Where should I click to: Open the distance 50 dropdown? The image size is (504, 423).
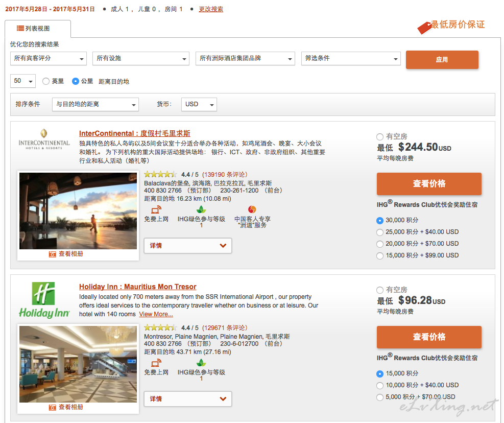(x=23, y=81)
